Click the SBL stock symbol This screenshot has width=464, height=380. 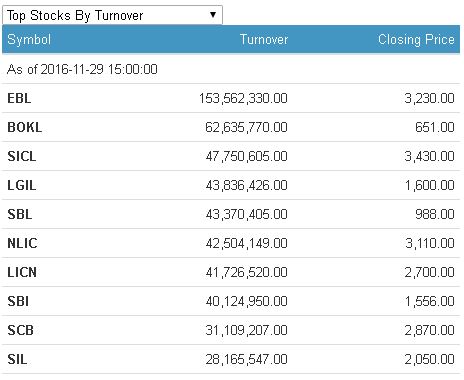(x=20, y=214)
